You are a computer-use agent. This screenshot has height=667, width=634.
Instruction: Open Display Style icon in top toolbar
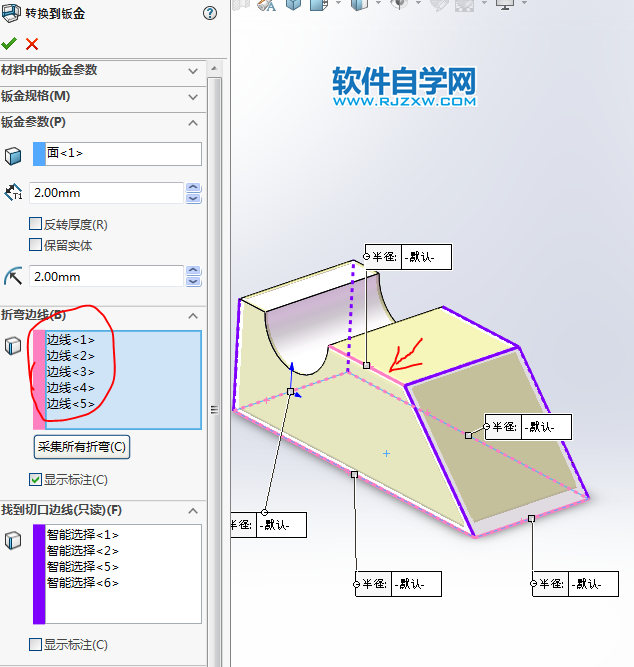[x=319, y=4]
